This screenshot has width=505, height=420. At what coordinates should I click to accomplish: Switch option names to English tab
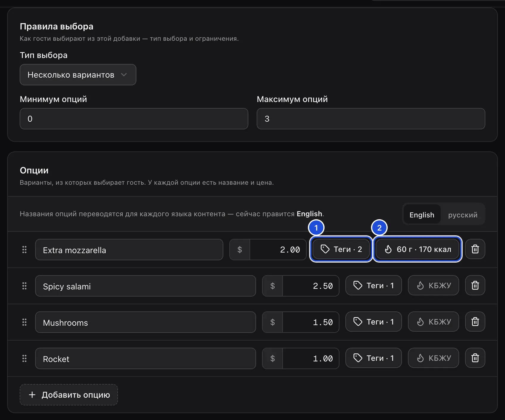click(x=422, y=215)
